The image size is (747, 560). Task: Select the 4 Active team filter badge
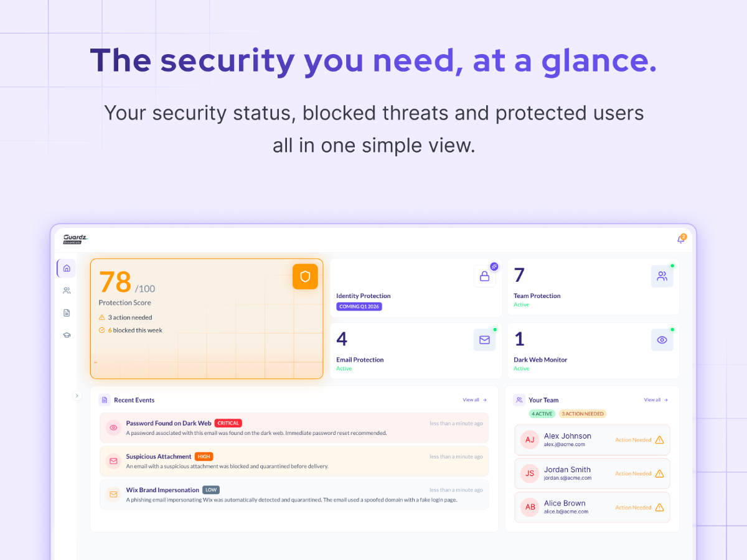click(x=542, y=414)
